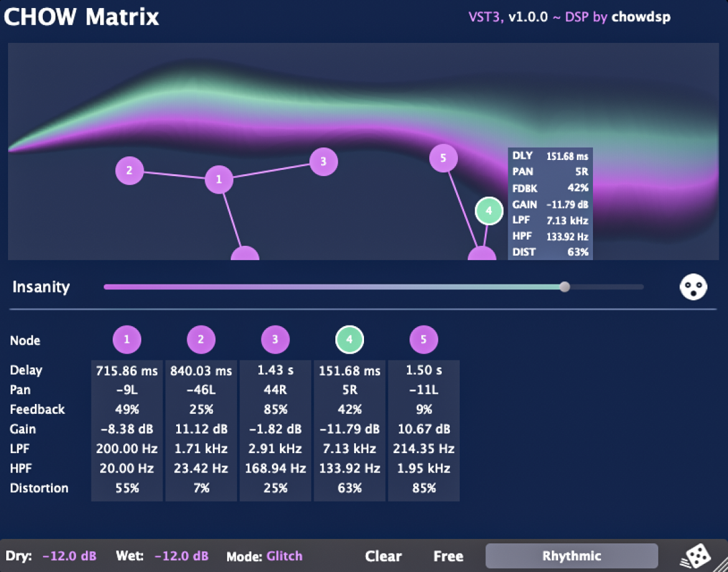
Task: Click node 3 circle in the Node table row
Action: click(x=275, y=339)
